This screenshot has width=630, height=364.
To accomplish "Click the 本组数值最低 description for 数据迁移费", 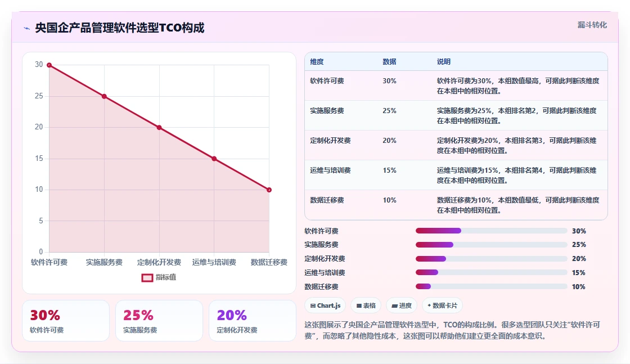I will point(518,205).
